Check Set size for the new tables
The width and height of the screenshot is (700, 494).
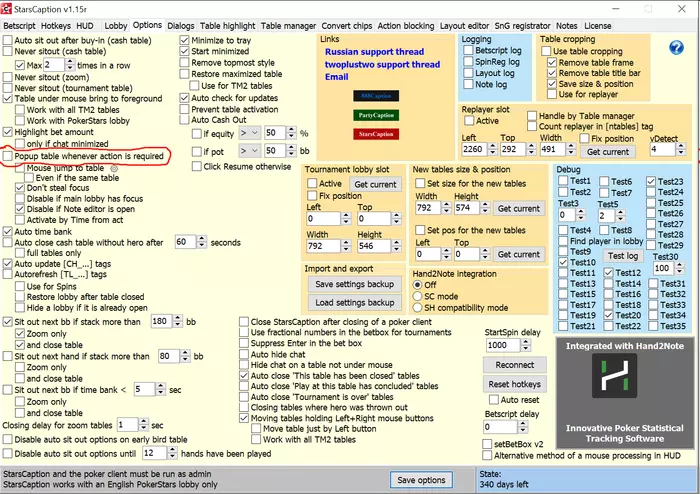click(420, 183)
